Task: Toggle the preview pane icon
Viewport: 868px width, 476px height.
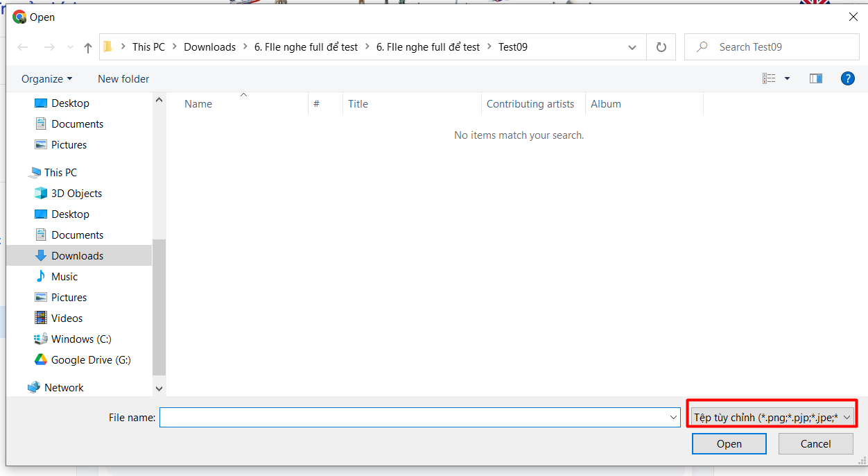Action: (x=816, y=78)
